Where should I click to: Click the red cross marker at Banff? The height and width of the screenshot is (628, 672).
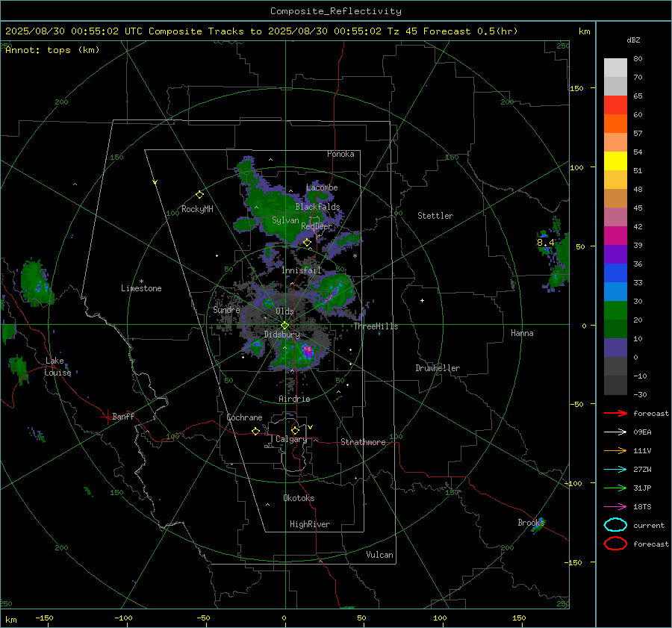107,417
